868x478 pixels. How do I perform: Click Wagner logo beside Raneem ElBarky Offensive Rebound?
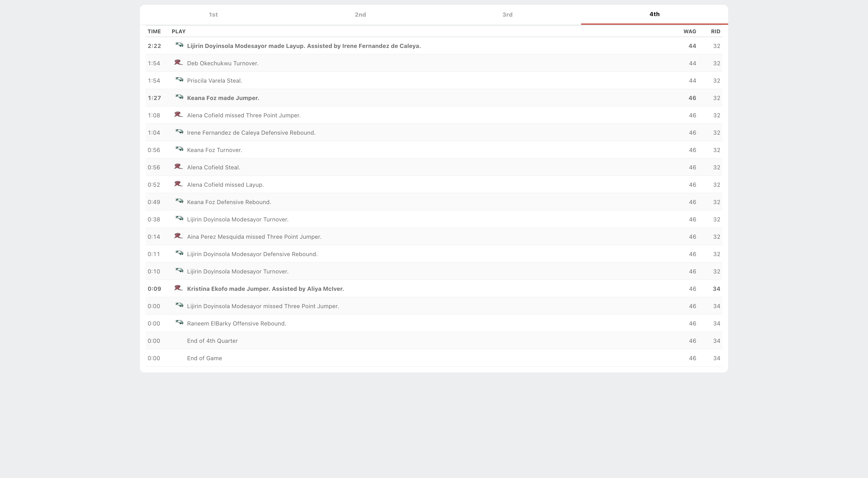[x=179, y=323]
